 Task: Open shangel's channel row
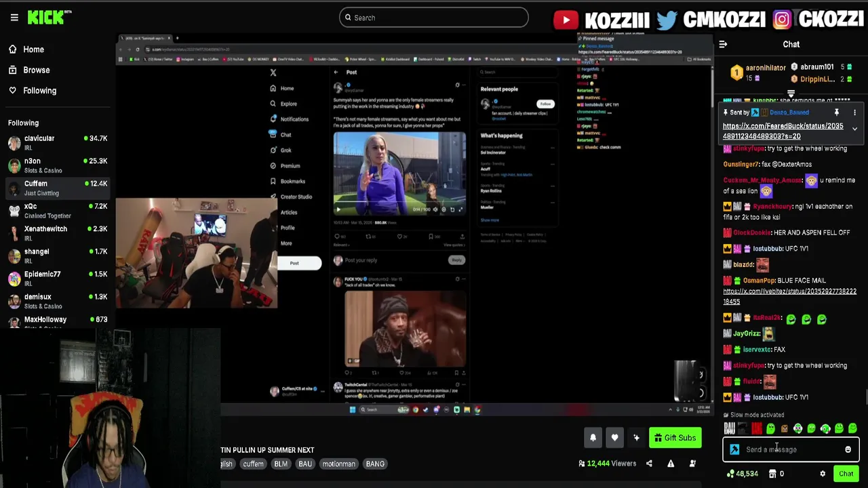click(58, 256)
